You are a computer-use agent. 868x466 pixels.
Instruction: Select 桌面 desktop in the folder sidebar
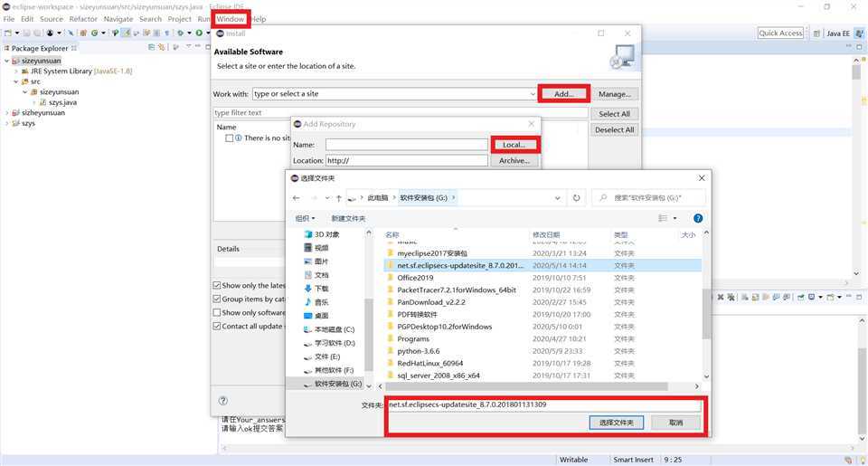316,315
